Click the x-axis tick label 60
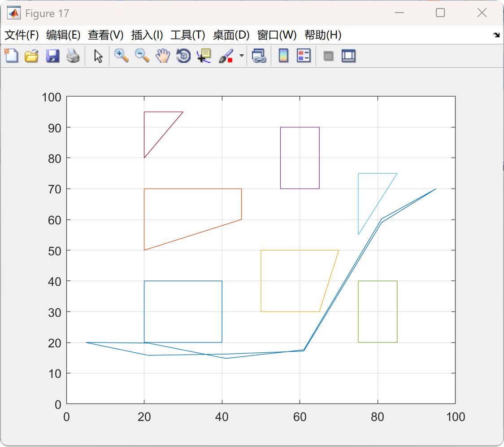504x447 pixels. 300,417
